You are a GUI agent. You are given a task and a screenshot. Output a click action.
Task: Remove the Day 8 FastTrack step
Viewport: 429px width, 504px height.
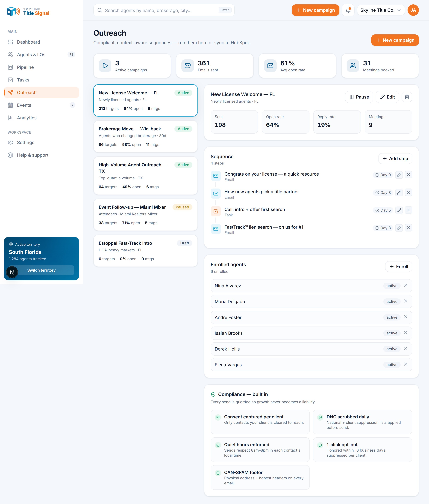click(x=408, y=228)
